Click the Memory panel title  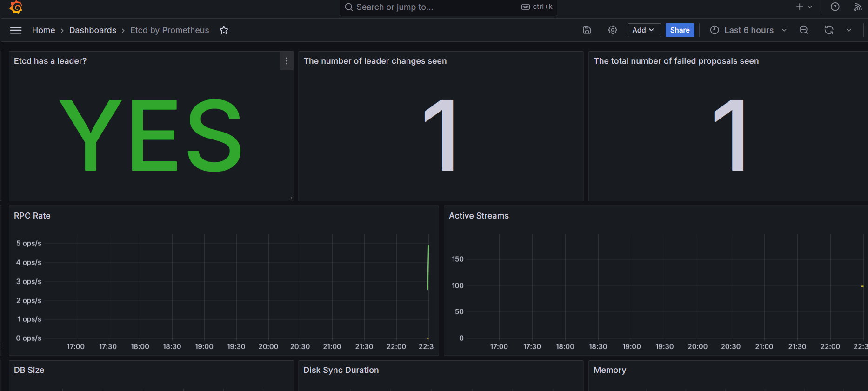(610, 370)
